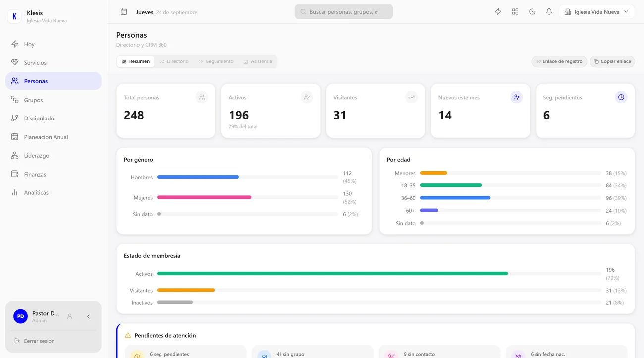The height and width of the screenshot is (358, 644).
Task: Click the Klesis K logo icon
Action: point(14,16)
